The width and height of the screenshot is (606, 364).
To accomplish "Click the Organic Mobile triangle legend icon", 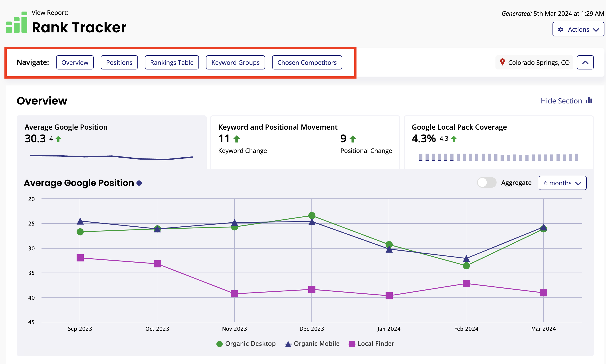I will tap(288, 344).
